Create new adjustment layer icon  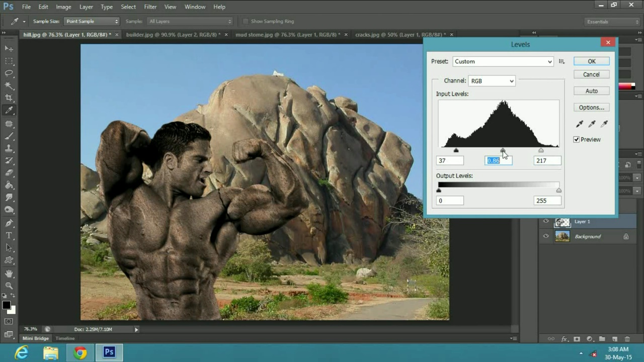(590, 339)
